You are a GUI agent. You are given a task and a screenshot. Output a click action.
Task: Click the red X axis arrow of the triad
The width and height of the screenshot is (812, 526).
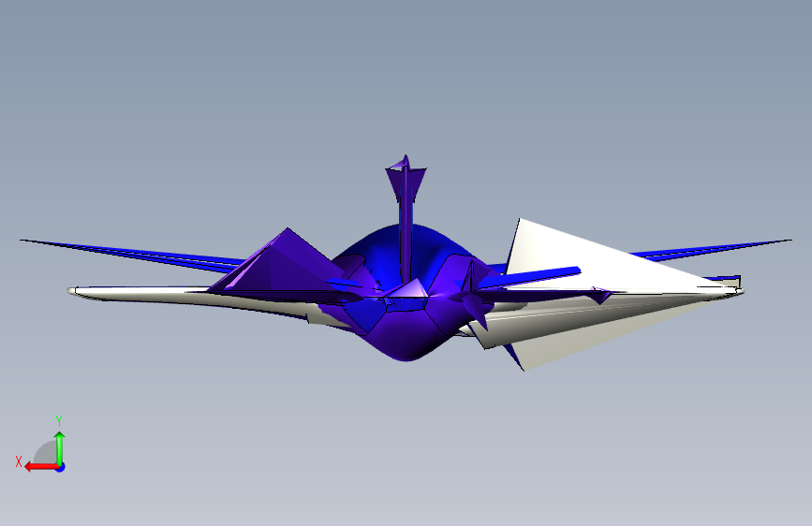41,467
